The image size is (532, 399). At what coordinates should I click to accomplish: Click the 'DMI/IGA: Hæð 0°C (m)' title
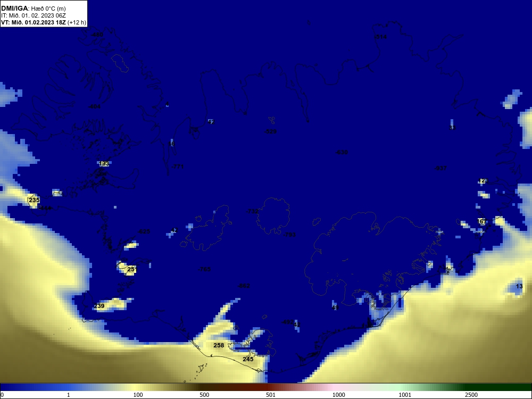click(33, 9)
